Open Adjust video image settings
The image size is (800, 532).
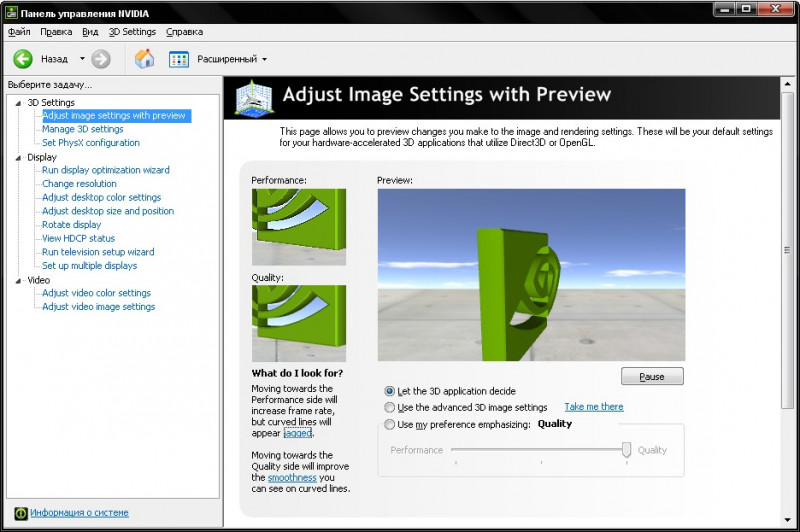tap(98, 307)
